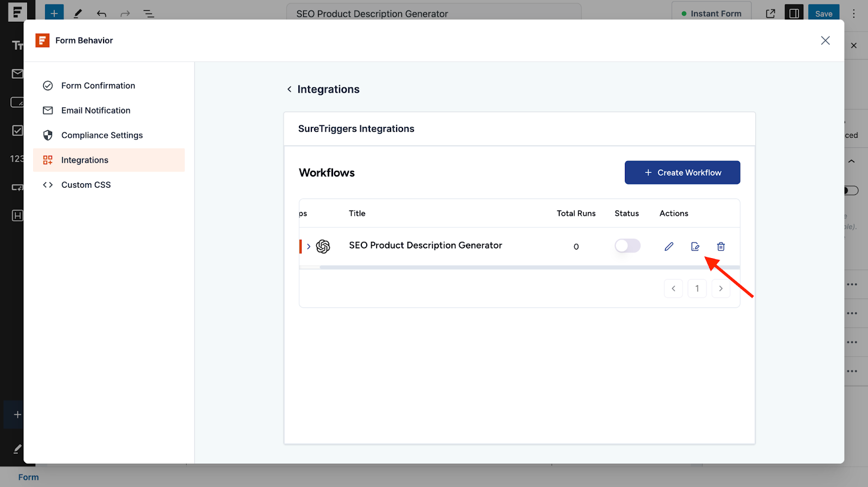
Task: Click the Actions column header
Action: [x=674, y=213]
